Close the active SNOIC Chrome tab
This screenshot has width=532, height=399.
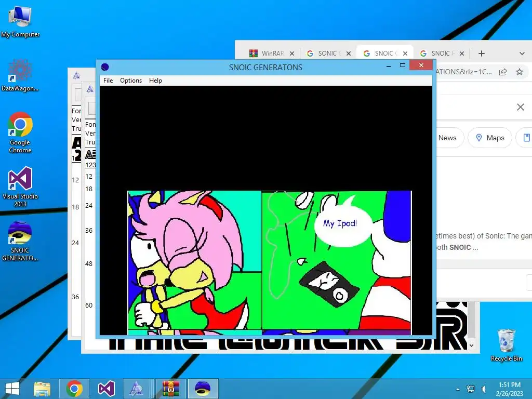click(405, 54)
